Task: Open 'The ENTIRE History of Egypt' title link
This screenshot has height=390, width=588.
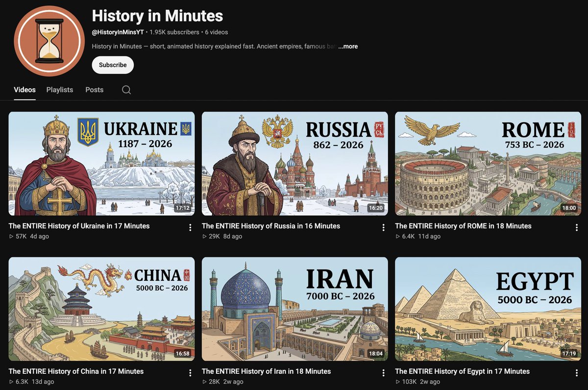Action: pos(462,371)
